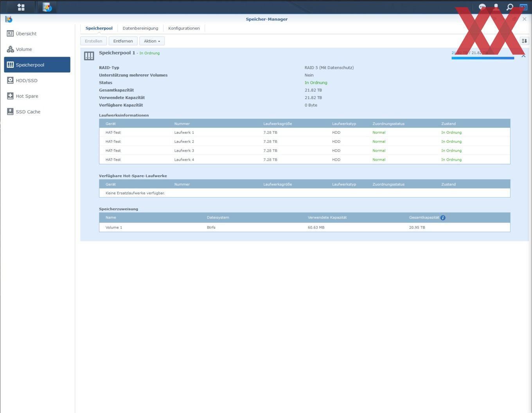Collapse Speicherpool 1 with the chevron
The width and height of the screenshot is (532, 413).
pos(523,56)
